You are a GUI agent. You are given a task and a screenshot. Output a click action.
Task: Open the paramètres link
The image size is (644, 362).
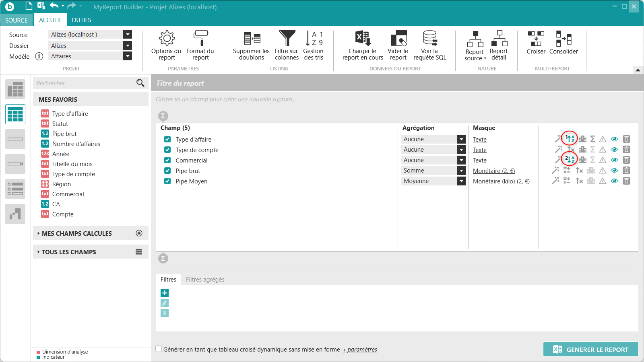360,350
